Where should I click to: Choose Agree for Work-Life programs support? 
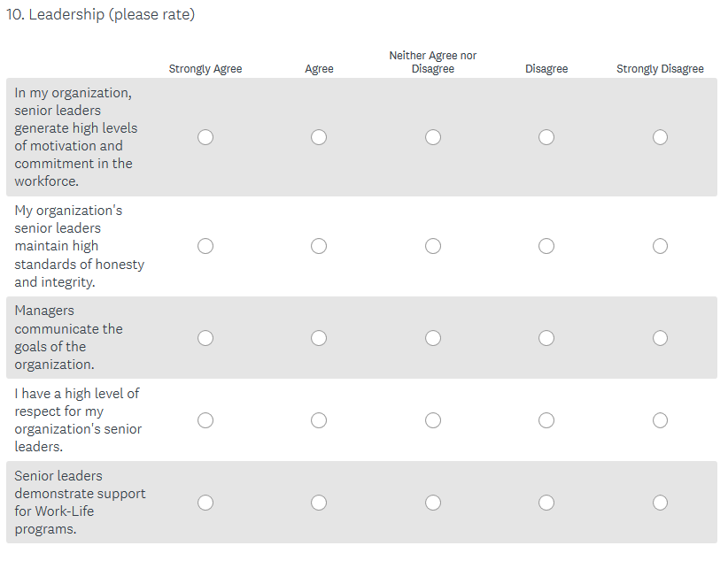click(x=319, y=503)
